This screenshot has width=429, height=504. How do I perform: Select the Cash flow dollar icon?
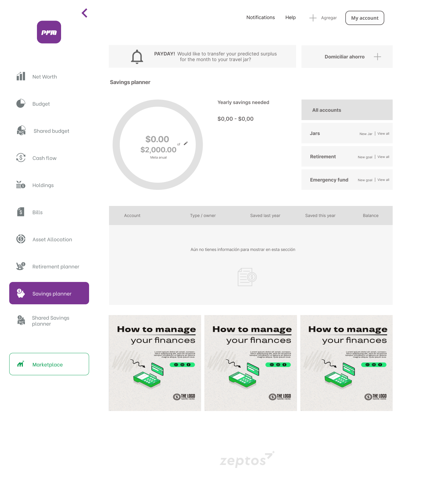click(x=21, y=157)
